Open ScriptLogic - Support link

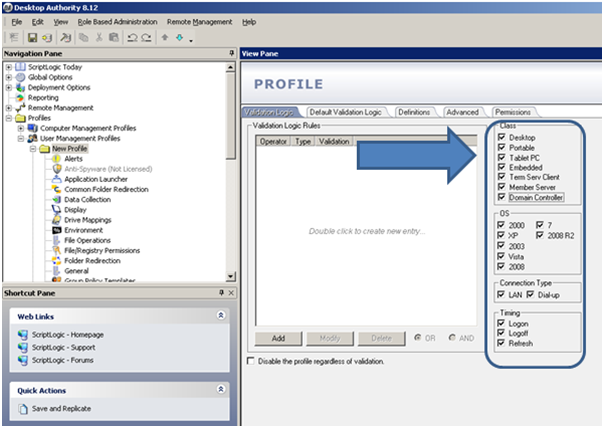click(x=64, y=347)
